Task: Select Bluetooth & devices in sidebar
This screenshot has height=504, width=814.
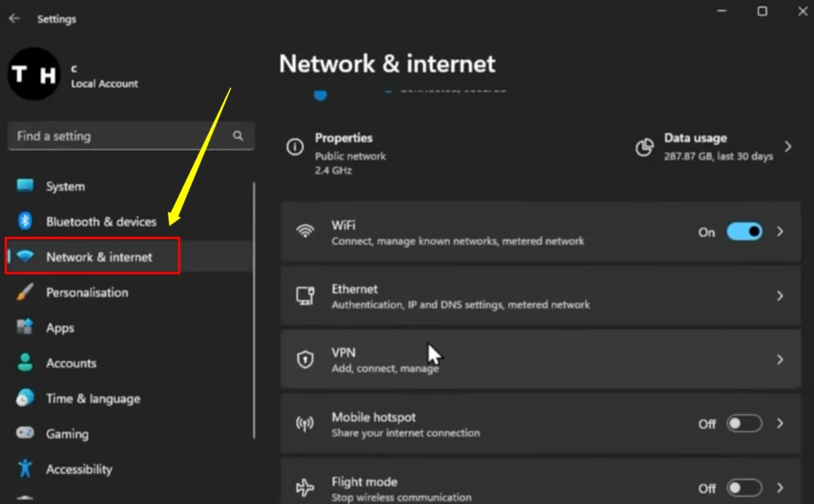Action: click(x=130, y=222)
